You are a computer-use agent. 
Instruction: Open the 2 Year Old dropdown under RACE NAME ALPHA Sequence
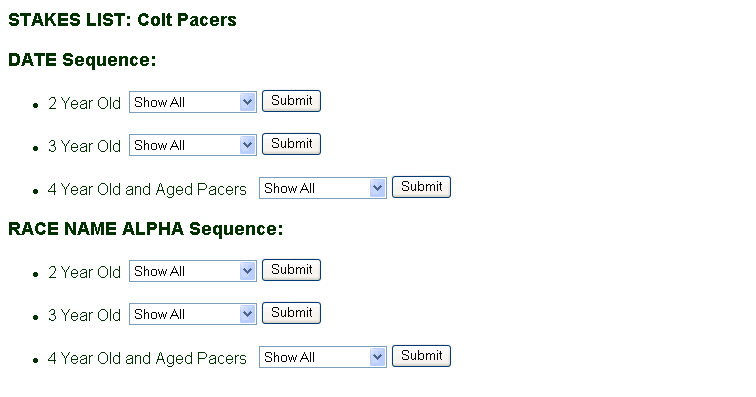(192, 271)
